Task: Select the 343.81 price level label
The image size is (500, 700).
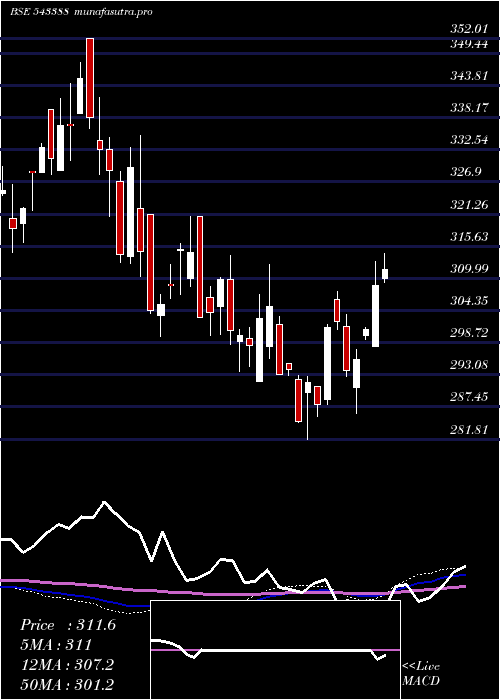Action: click(468, 75)
